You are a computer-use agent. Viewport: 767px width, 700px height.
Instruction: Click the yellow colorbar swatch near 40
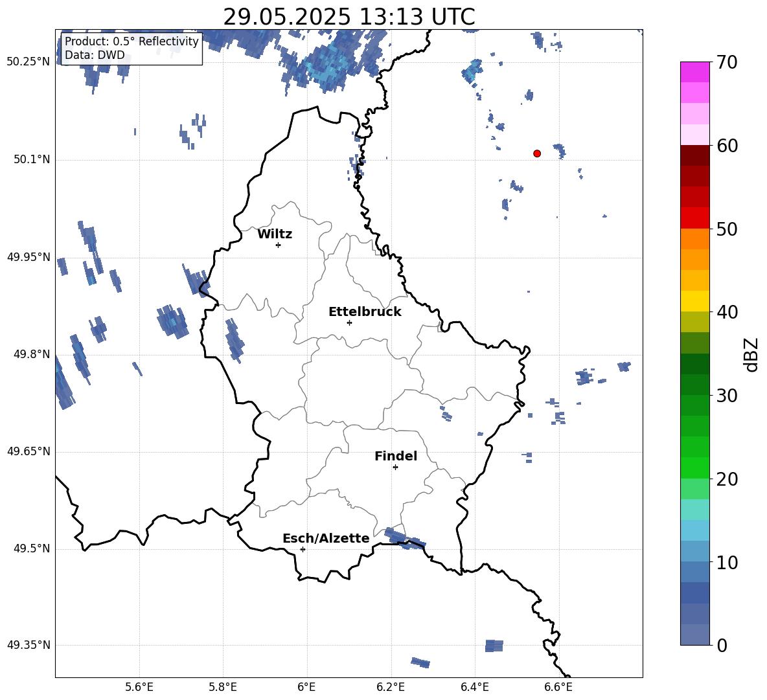click(x=695, y=301)
